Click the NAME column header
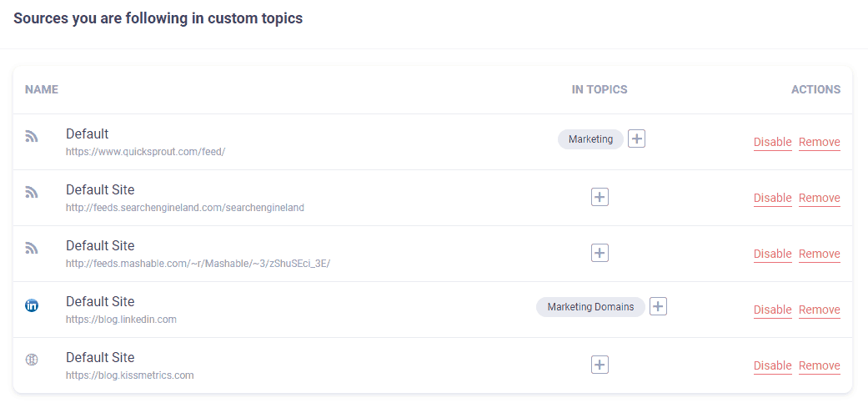The width and height of the screenshot is (868, 403). (x=42, y=89)
